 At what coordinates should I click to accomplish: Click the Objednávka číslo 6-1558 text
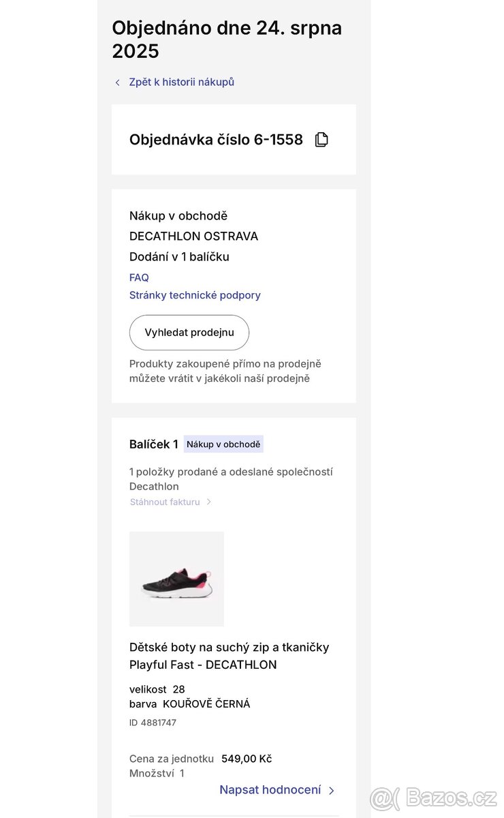tap(216, 140)
